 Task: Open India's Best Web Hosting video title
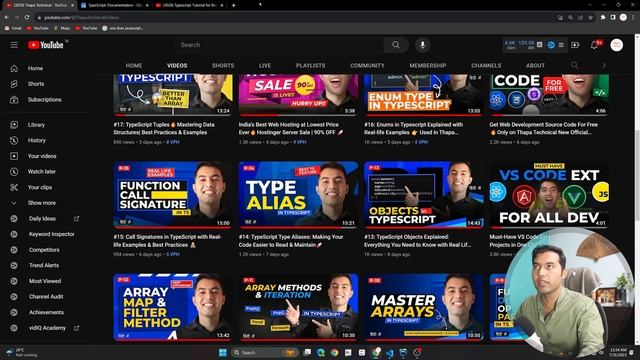[x=291, y=129]
